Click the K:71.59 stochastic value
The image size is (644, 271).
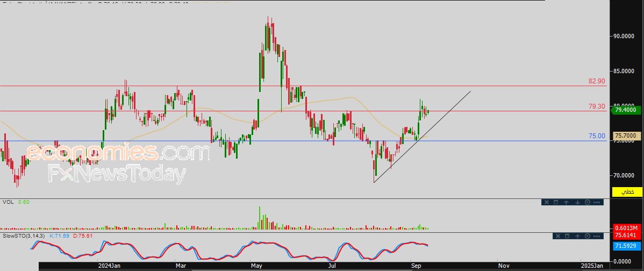tap(60, 236)
